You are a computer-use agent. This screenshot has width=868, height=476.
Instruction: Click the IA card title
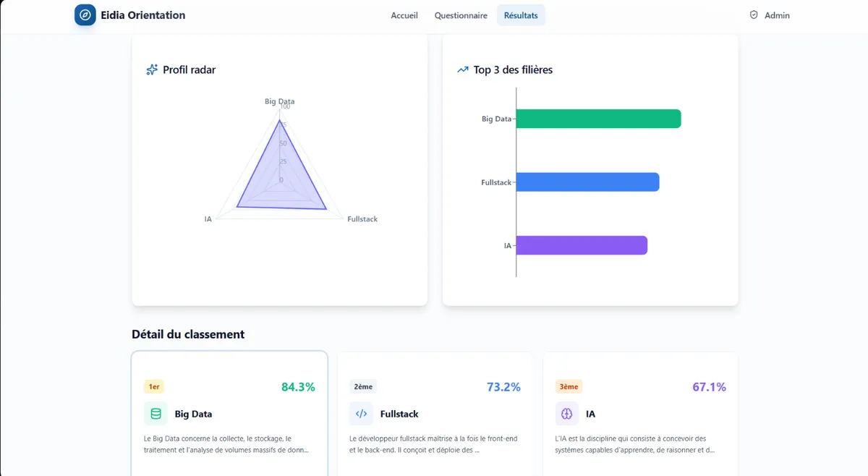pos(591,415)
